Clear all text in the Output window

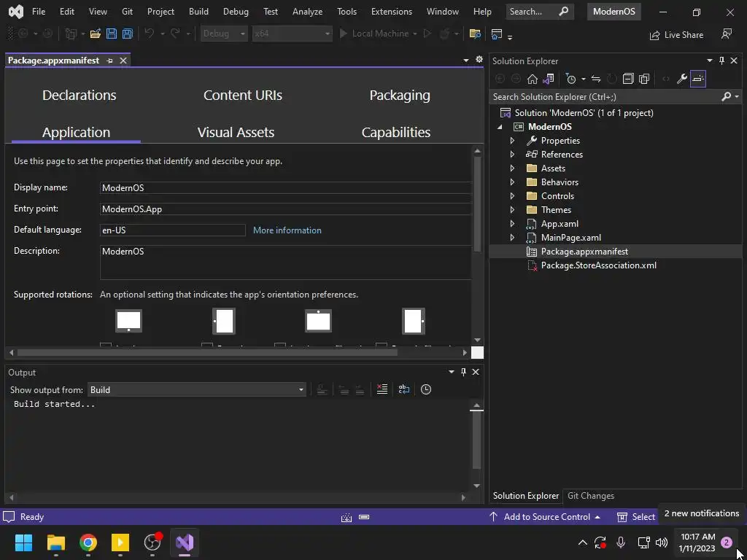coord(382,389)
